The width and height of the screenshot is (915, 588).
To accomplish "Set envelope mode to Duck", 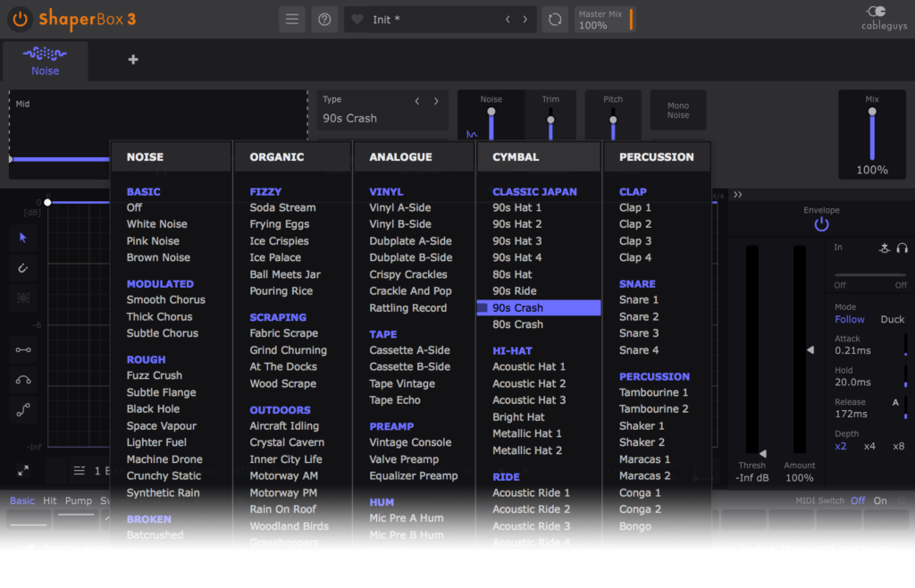I will 892,319.
